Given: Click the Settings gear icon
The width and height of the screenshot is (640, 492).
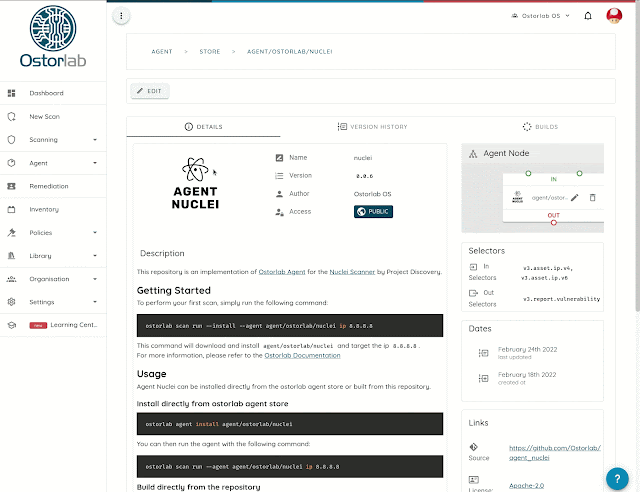Looking at the screenshot, I should click(x=11, y=302).
